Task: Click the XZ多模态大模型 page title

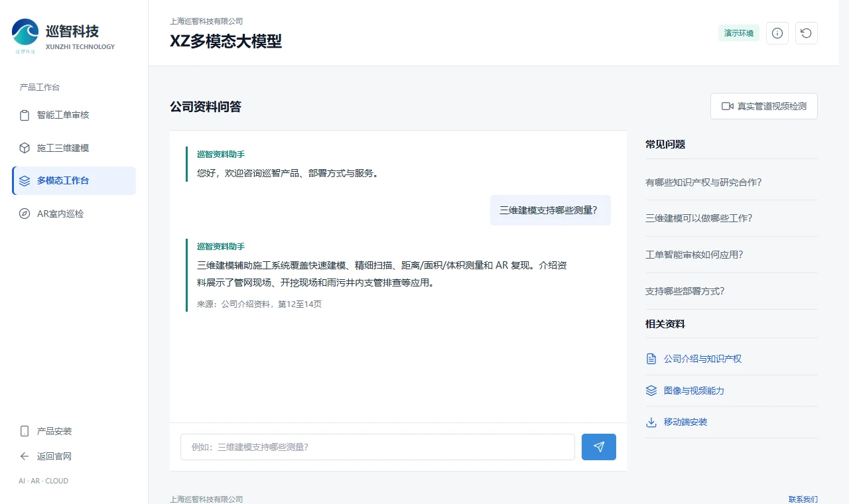Action: click(226, 41)
